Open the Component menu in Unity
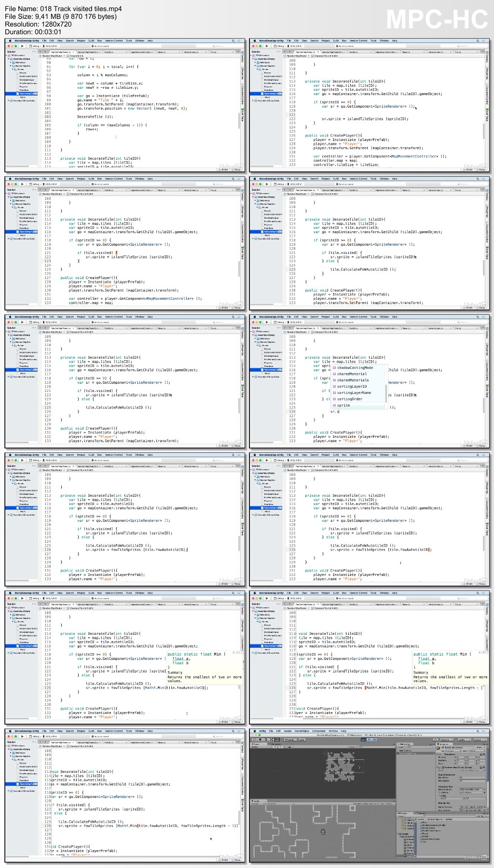 (x=319, y=731)
